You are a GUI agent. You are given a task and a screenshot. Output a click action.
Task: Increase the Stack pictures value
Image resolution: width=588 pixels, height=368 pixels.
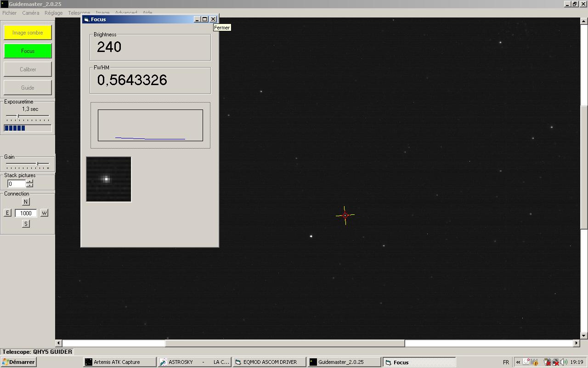[29, 182]
